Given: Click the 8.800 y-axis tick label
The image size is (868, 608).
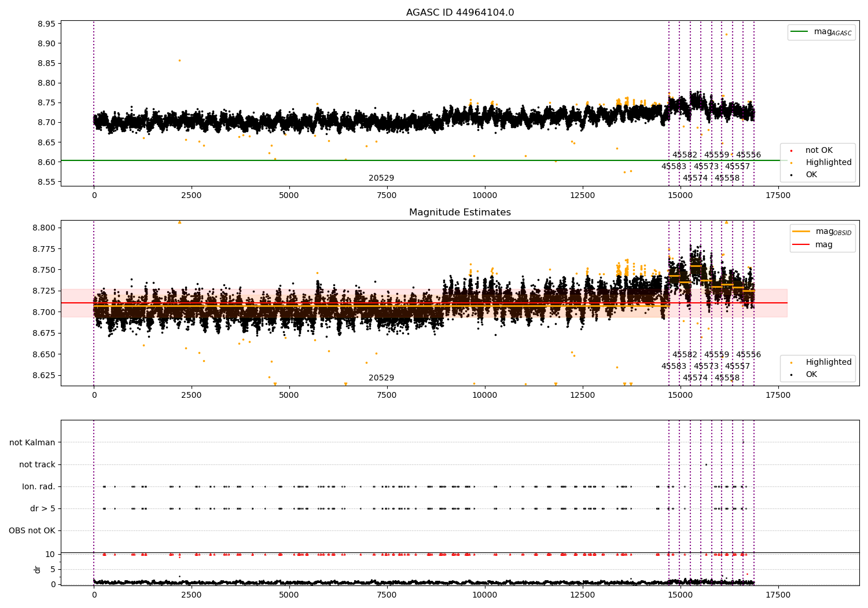Looking at the screenshot, I should point(44,228).
